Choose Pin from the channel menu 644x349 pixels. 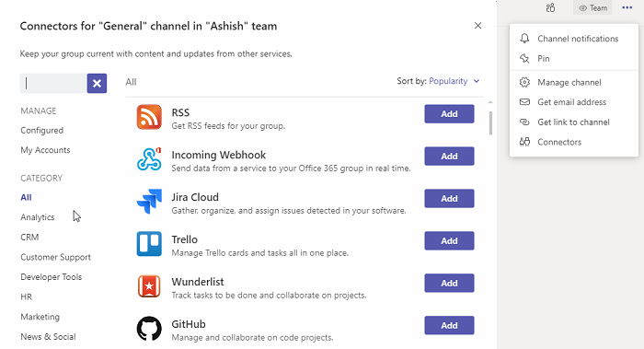click(574, 58)
